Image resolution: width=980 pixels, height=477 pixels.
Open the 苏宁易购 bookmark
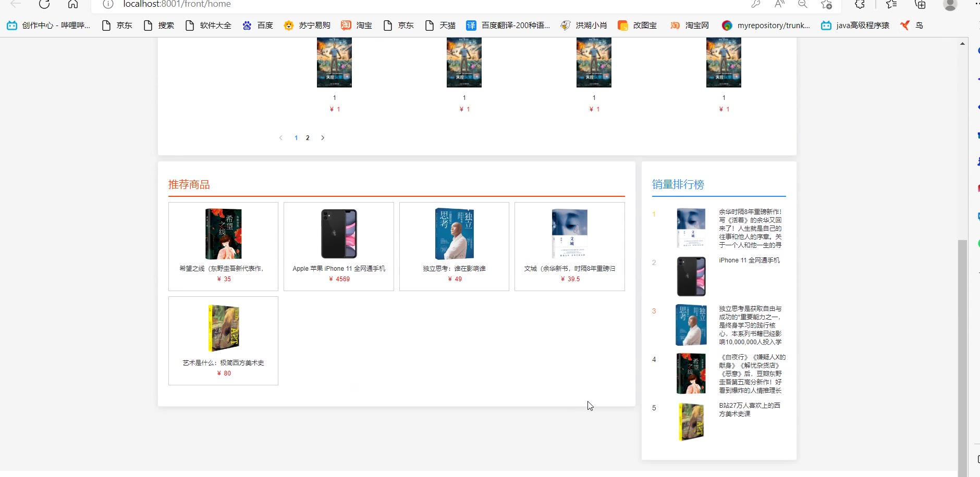click(307, 25)
